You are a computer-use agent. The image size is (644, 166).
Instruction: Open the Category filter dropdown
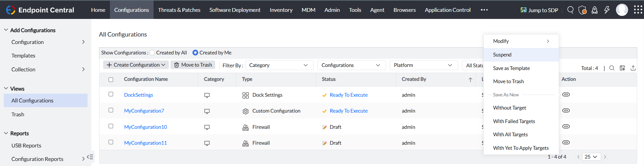pos(279,65)
